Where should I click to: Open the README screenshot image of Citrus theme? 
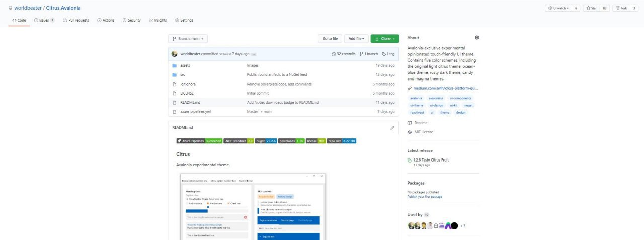point(253,207)
